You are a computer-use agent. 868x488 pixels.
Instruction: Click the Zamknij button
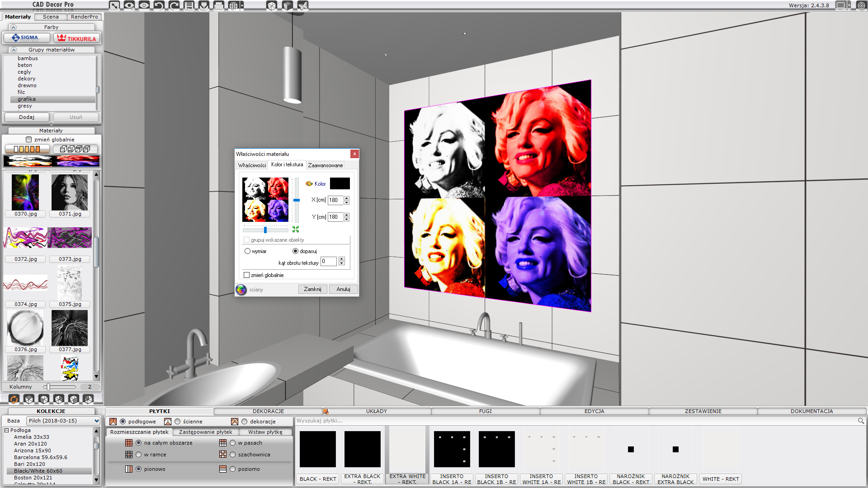click(x=312, y=289)
